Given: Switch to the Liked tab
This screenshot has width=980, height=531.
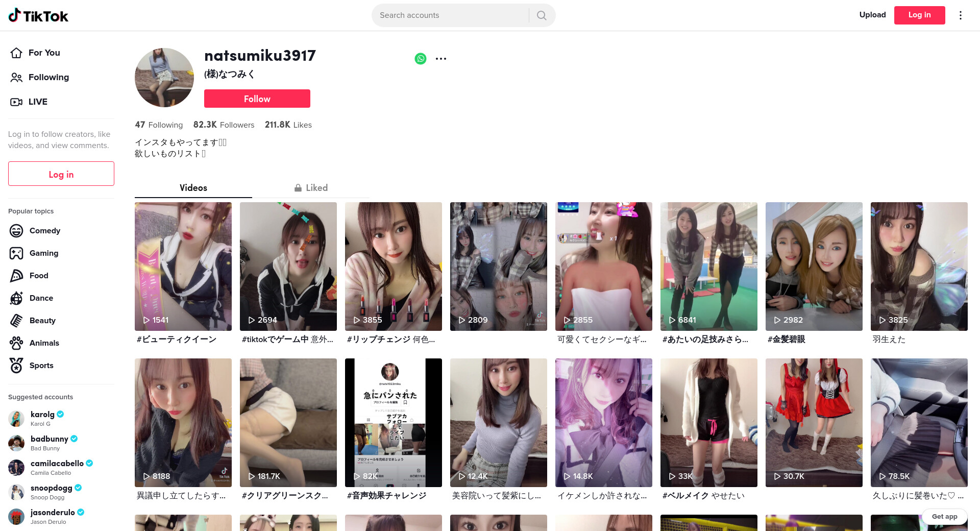Looking at the screenshot, I should [x=311, y=188].
